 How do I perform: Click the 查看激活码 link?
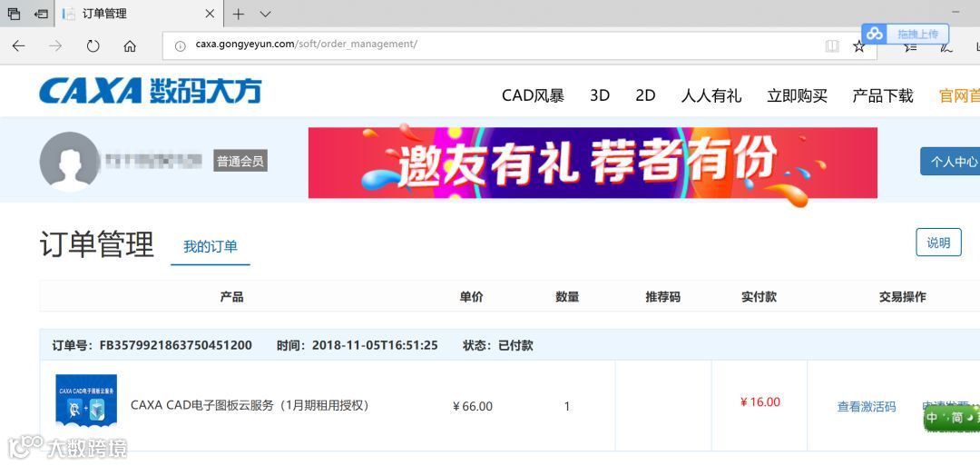tap(867, 407)
